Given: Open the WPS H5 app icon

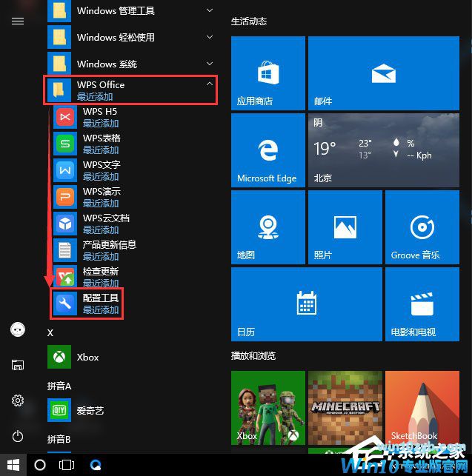Looking at the screenshot, I should pos(65,117).
